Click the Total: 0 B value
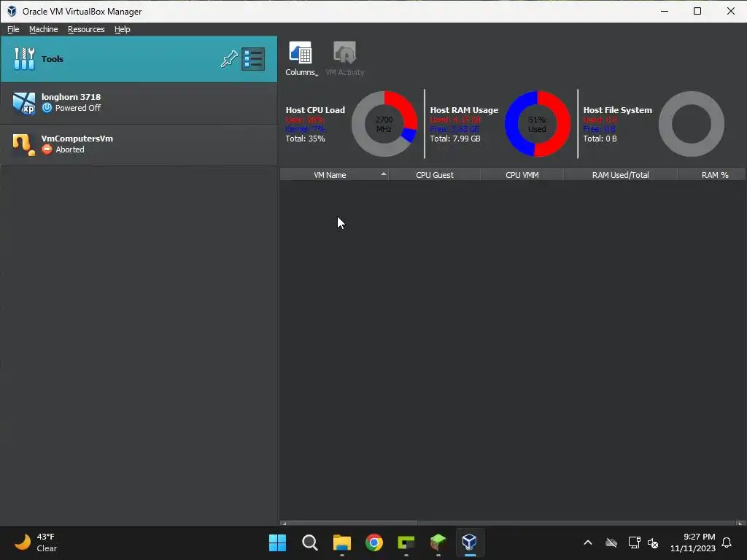The image size is (747, 560). [x=600, y=139]
